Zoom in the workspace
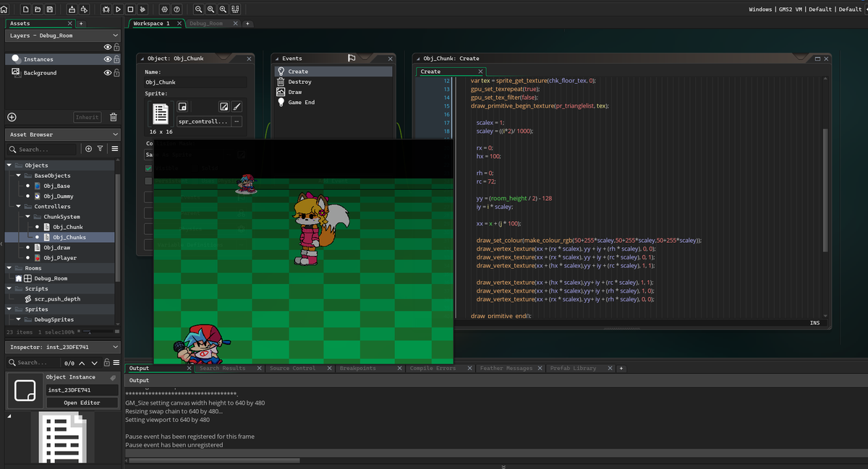Viewport: 868px width, 469px height. (x=223, y=9)
